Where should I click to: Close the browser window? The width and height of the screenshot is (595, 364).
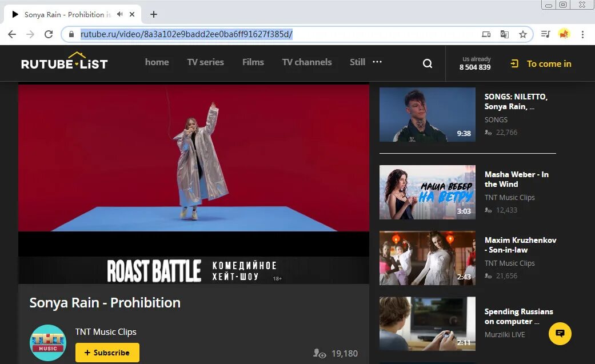[582, 5]
